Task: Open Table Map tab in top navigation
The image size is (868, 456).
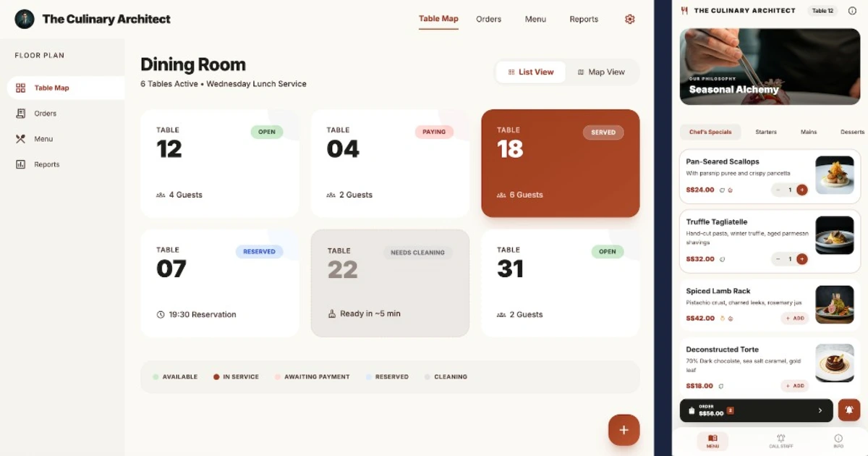Action: point(438,19)
